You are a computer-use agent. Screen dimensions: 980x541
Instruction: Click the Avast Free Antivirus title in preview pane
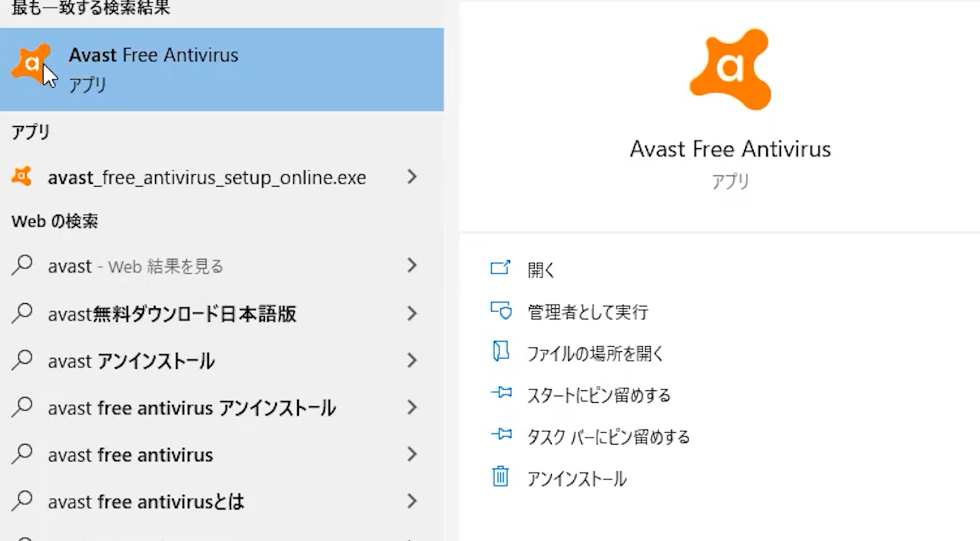coord(730,149)
